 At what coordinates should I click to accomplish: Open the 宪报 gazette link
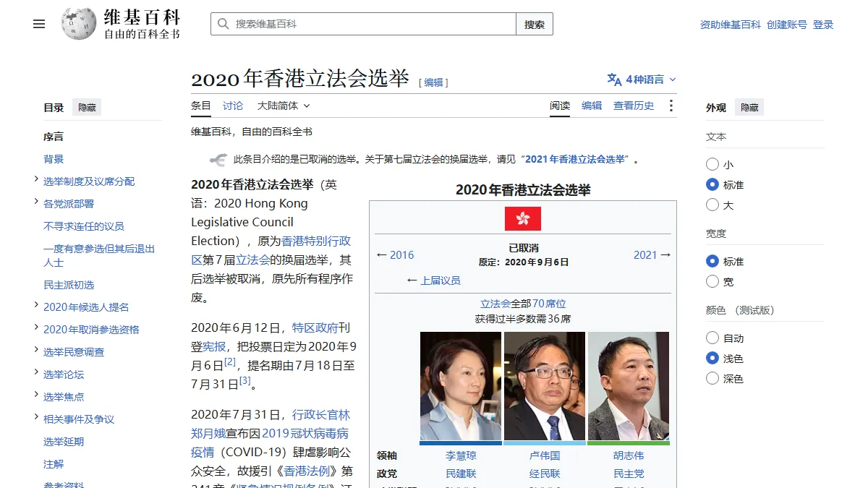click(x=214, y=346)
